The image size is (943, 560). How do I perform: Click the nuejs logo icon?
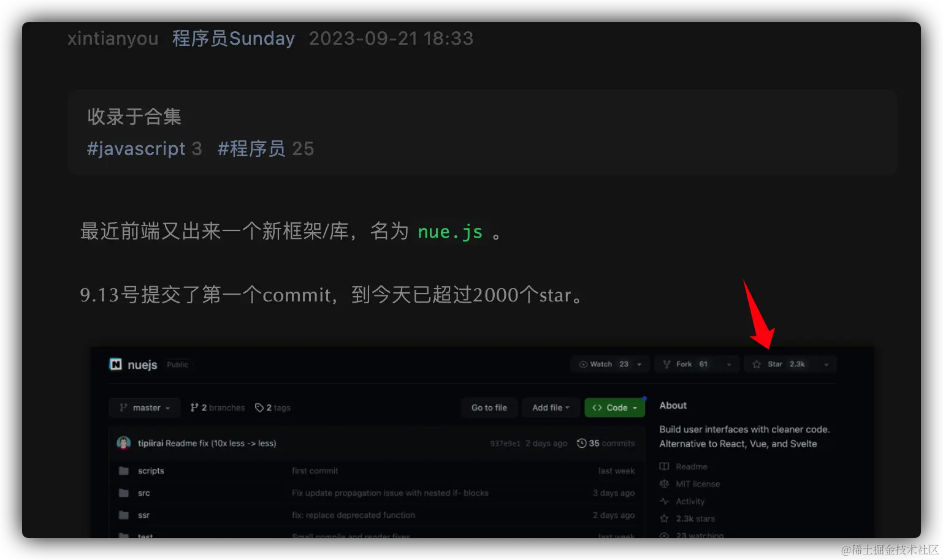115,365
